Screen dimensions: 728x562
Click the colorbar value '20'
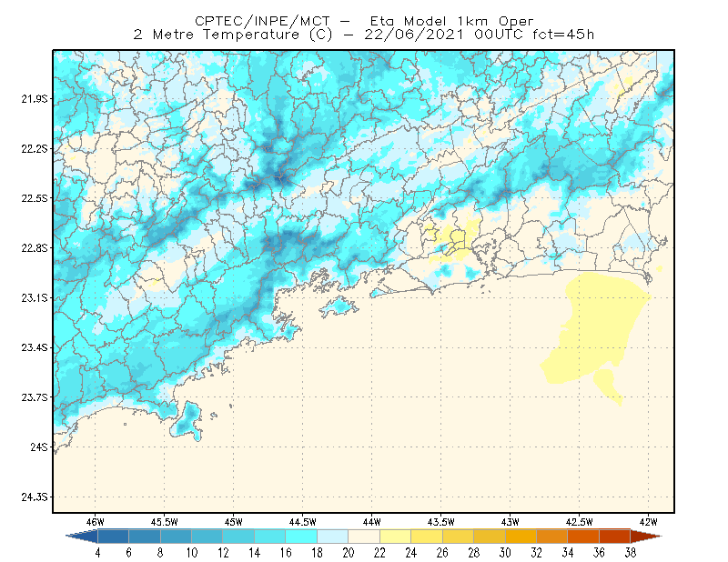(x=349, y=553)
